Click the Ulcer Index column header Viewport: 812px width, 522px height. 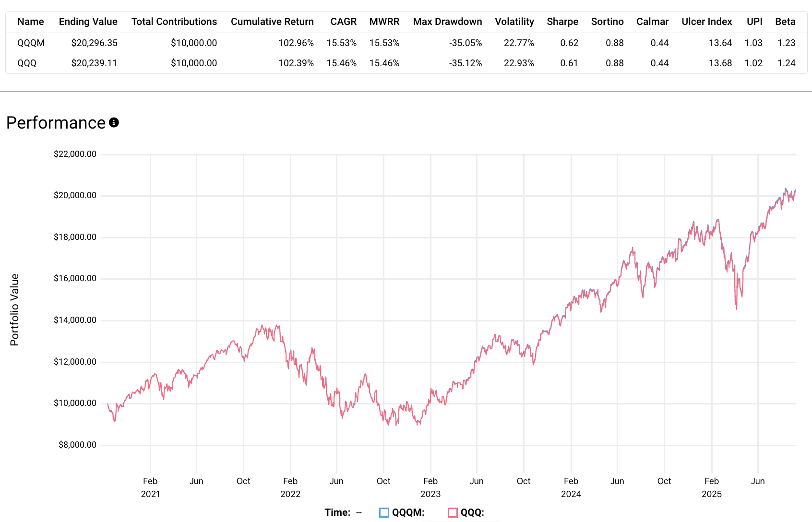pos(706,22)
